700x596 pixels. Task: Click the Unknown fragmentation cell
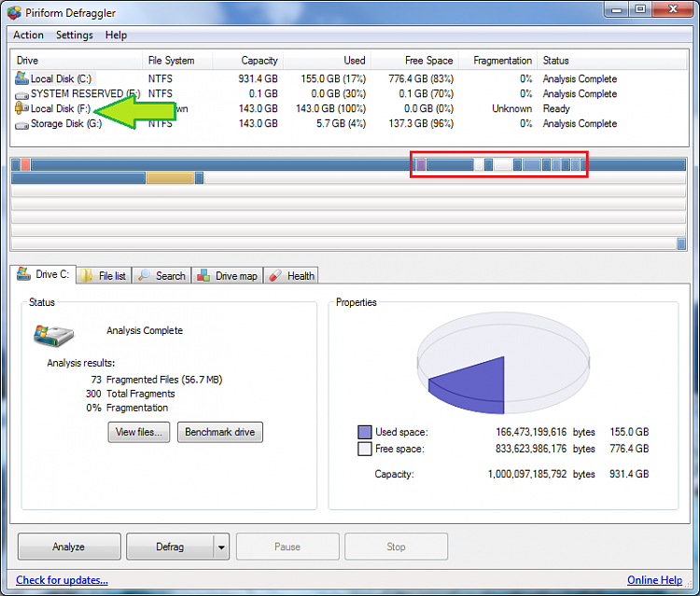tap(512, 108)
